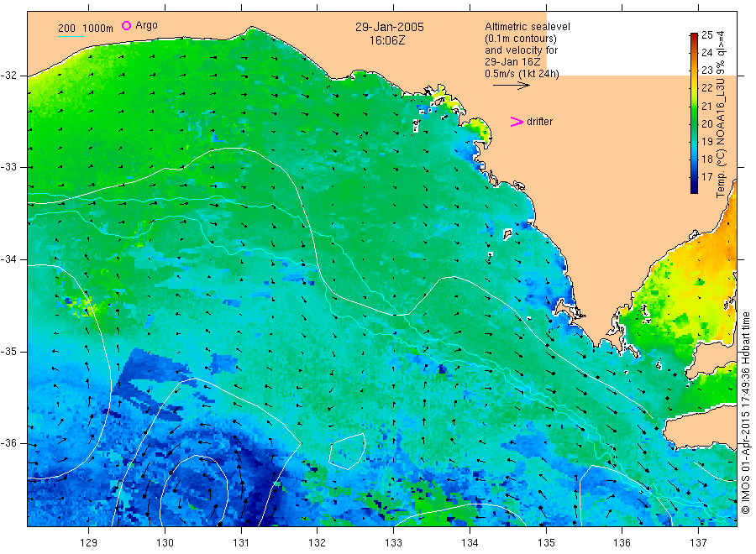Click color bar value 17
Image resolution: width=756 pixels, height=554 pixels.
coord(706,177)
